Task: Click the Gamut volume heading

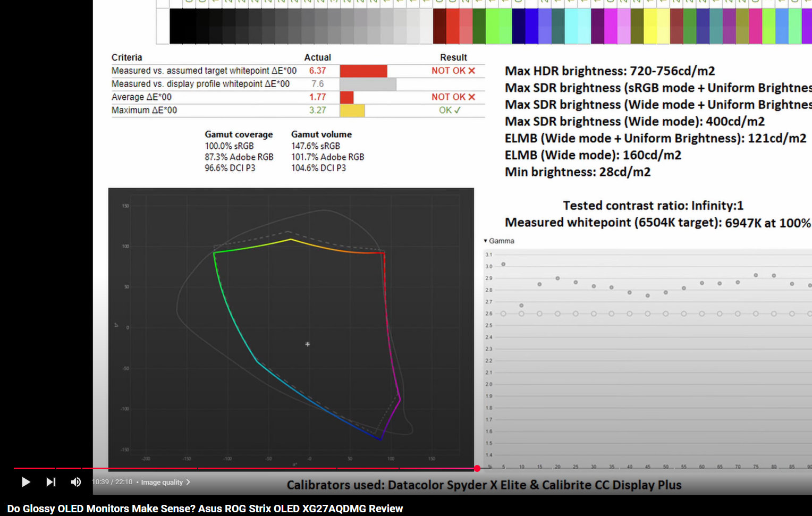Action: (322, 134)
